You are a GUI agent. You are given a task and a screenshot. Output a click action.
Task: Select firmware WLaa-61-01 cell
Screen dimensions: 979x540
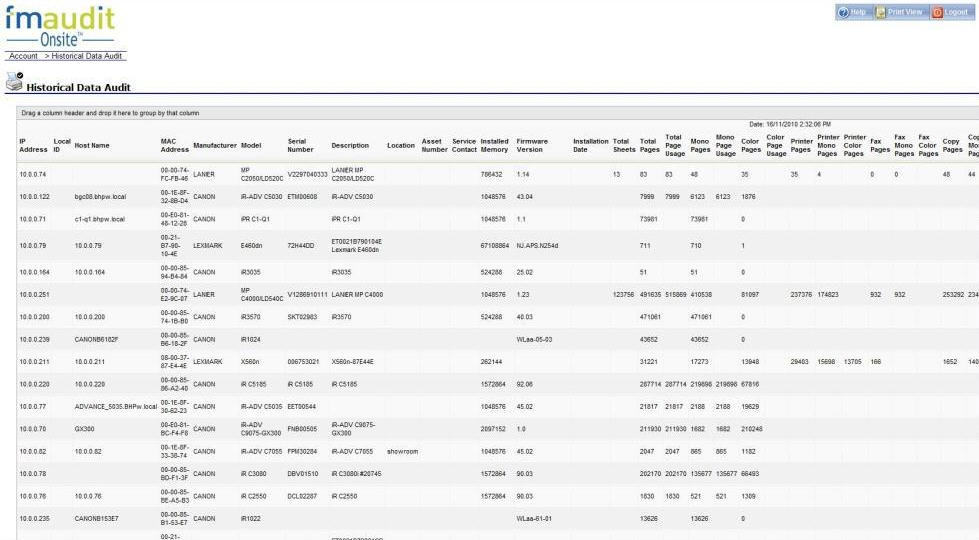(x=534, y=519)
